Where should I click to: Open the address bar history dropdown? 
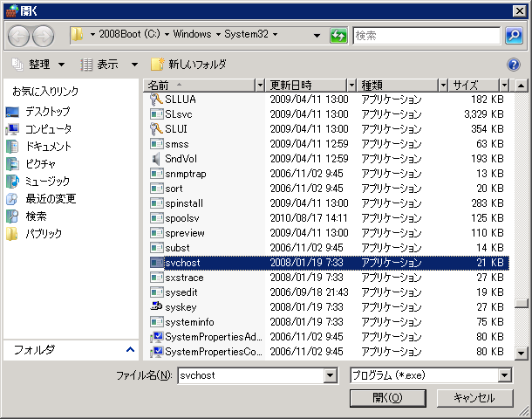[317, 35]
